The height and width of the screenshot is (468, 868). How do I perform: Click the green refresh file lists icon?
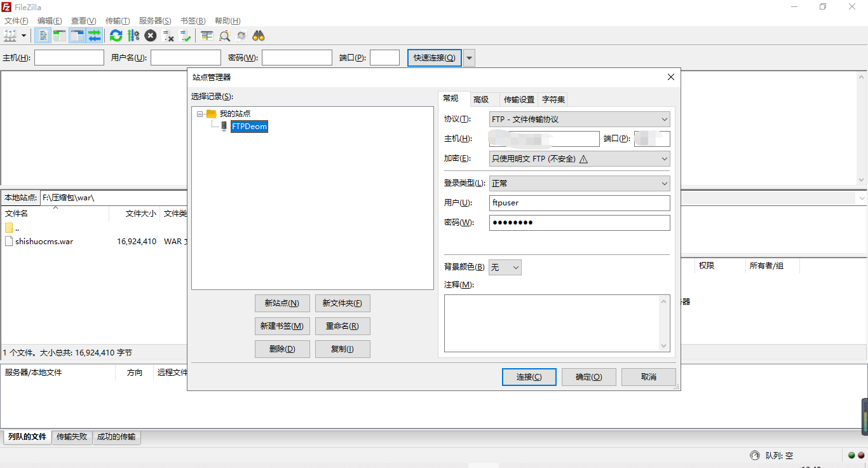[116, 36]
